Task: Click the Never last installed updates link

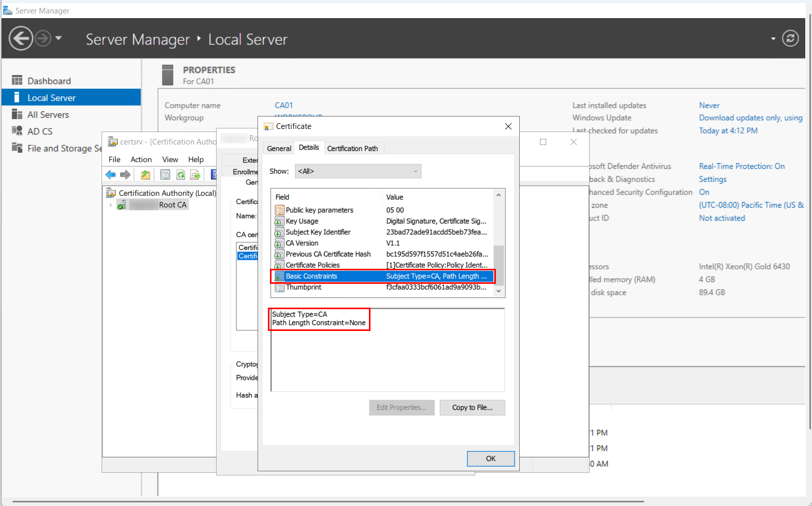Action: (709, 105)
